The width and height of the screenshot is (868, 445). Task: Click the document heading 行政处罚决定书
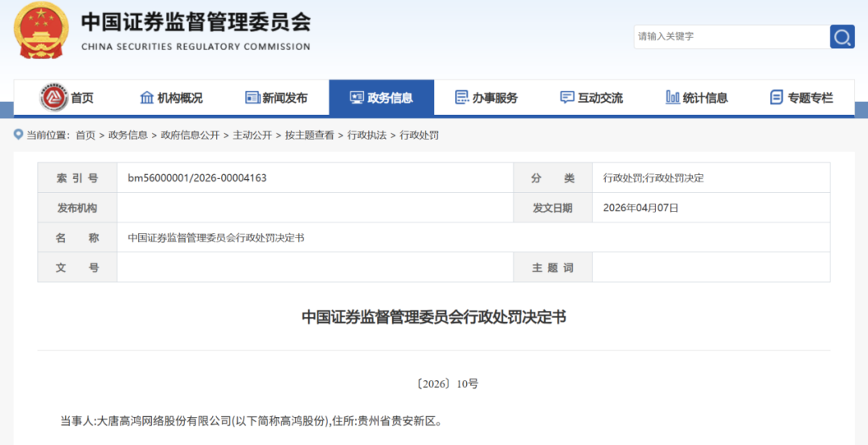(434, 317)
